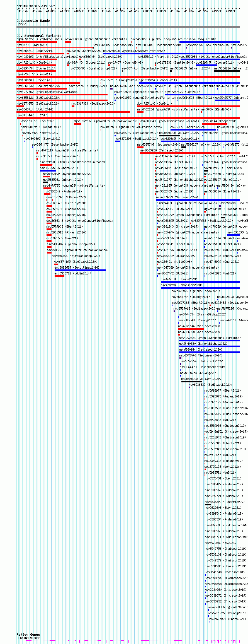Select the long red bar under nsv3115447
The height and width of the screenshot is (644, 248).
pos(128,118)
